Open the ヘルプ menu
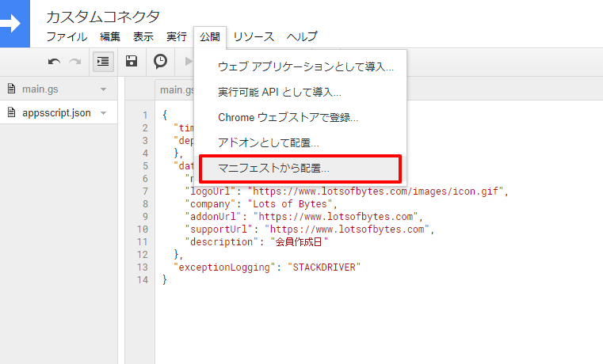This screenshot has height=364, width=603. (302, 36)
